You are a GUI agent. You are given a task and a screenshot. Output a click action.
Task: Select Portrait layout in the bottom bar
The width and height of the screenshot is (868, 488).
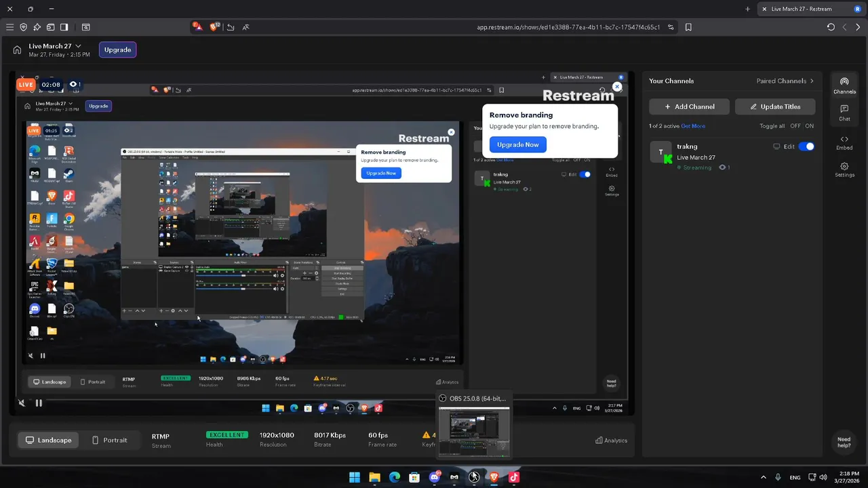(x=109, y=440)
